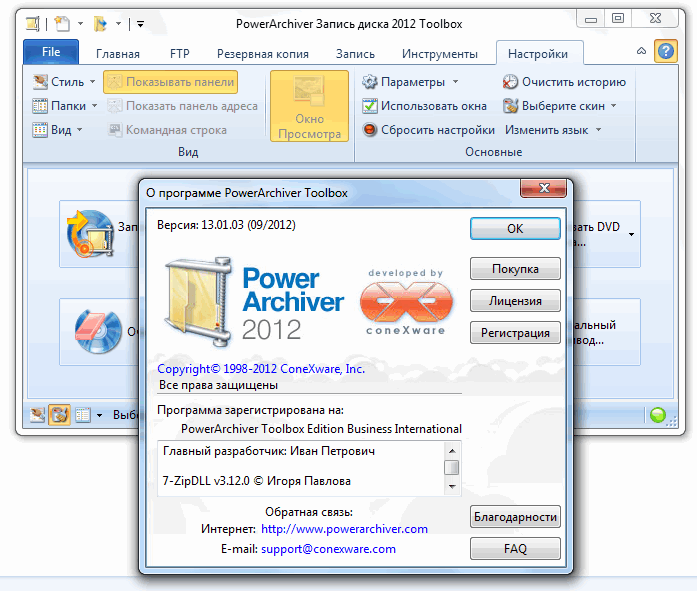Switch to the Инструменты tab
Screen dimensions: 697x591
[x=440, y=54]
